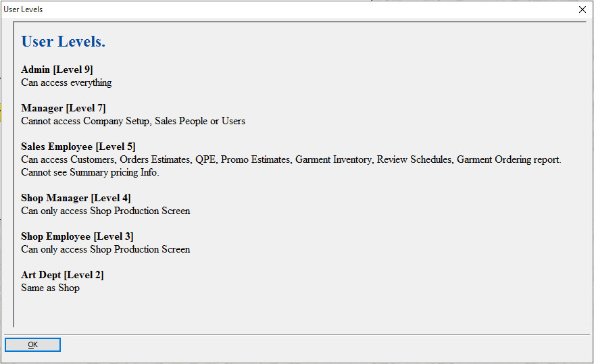Select the Shop Employee [Level 3] heading

tap(77, 236)
